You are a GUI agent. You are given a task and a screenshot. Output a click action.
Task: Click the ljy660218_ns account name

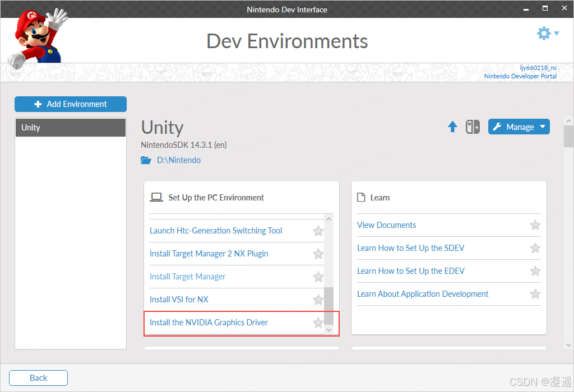(538, 68)
